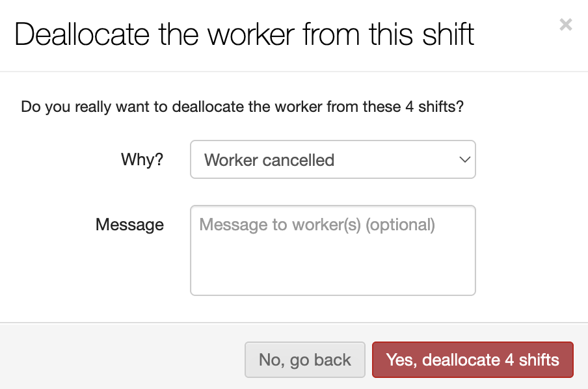
Task: Click the 'Worker cancelled' text in the selector
Action: pyautogui.click(x=269, y=160)
